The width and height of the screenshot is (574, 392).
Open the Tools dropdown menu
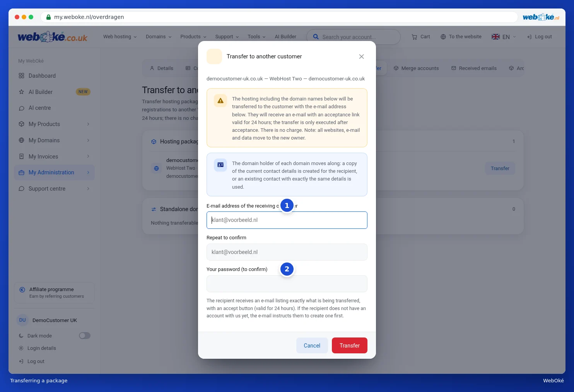pos(257,37)
